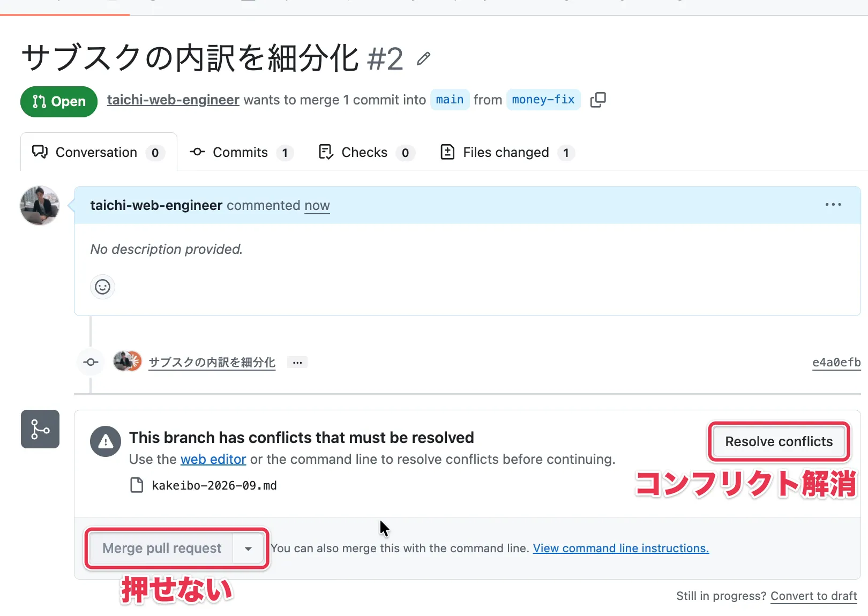Screen dimensions: 868x616
Task: Click taichi-web-engineer author link in header
Action: (173, 100)
